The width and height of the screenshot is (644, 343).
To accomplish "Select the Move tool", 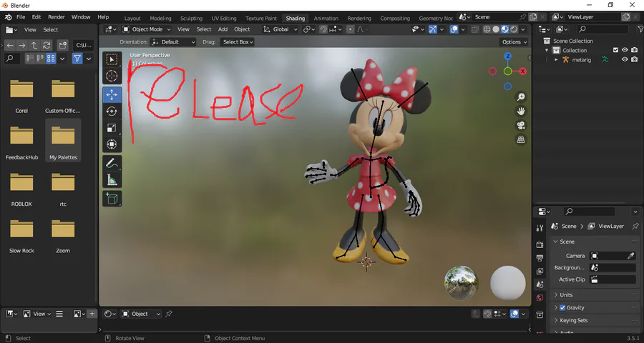I will point(112,94).
